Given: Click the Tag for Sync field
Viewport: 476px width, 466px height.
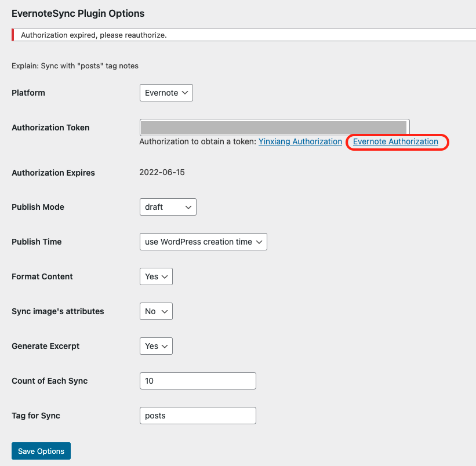Looking at the screenshot, I should 198,416.
